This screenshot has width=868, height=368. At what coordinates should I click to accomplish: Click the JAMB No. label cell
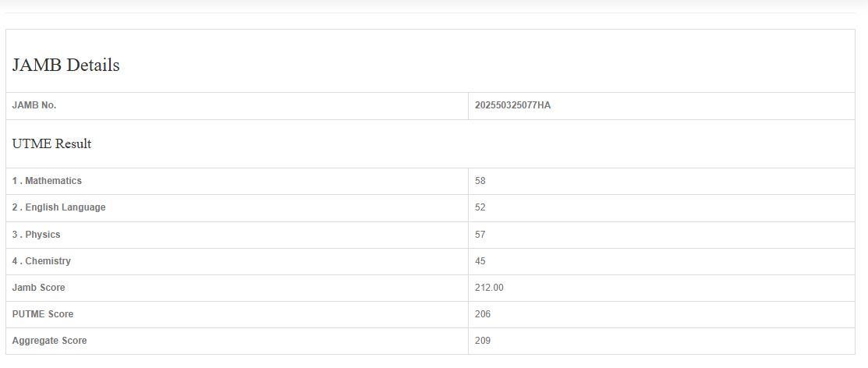click(x=34, y=105)
